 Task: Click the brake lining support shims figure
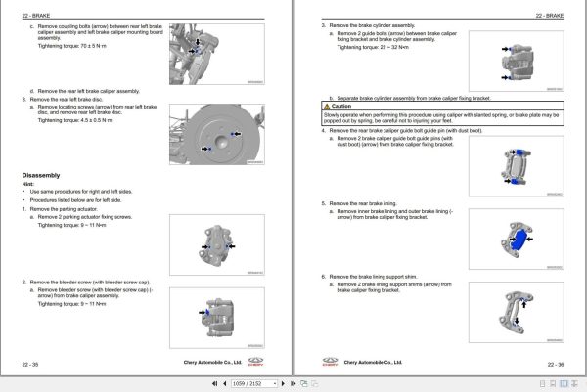click(517, 312)
